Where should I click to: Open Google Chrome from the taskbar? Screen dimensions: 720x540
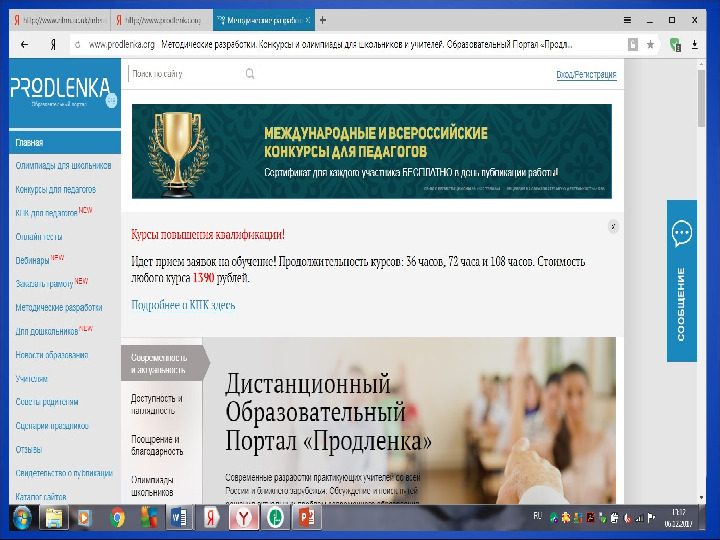click(x=117, y=518)
